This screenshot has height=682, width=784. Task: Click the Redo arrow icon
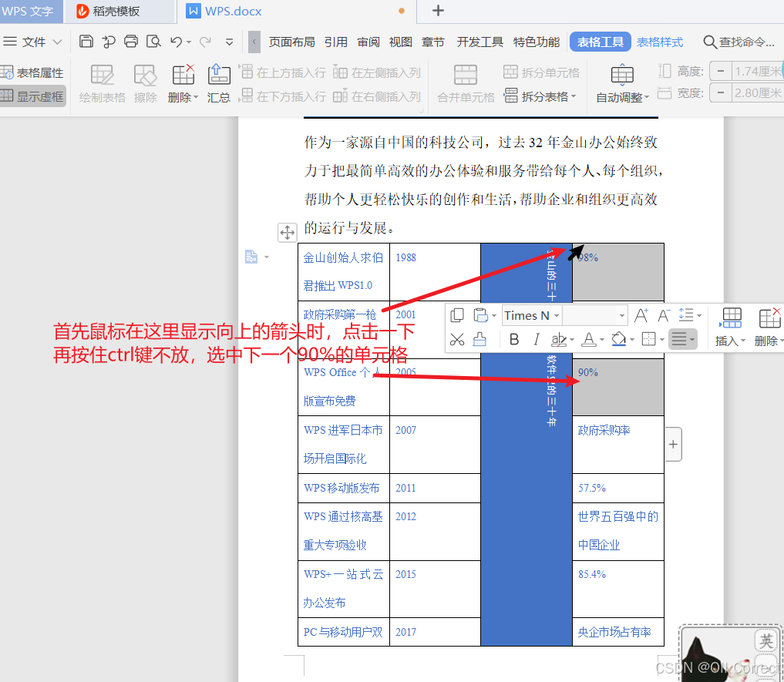point(205,42)
